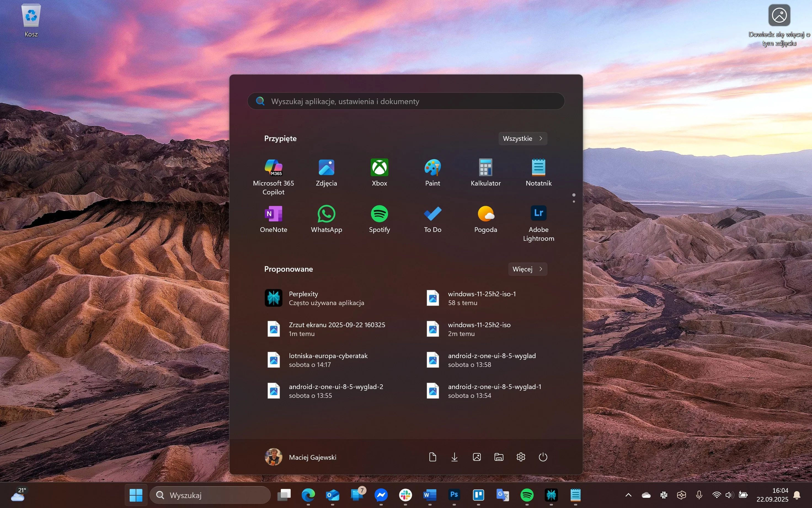The width and height of the screenshot is (812, 508).
Task: Open Adobe Lightroom from pinned apps
Action: point(539,223)
